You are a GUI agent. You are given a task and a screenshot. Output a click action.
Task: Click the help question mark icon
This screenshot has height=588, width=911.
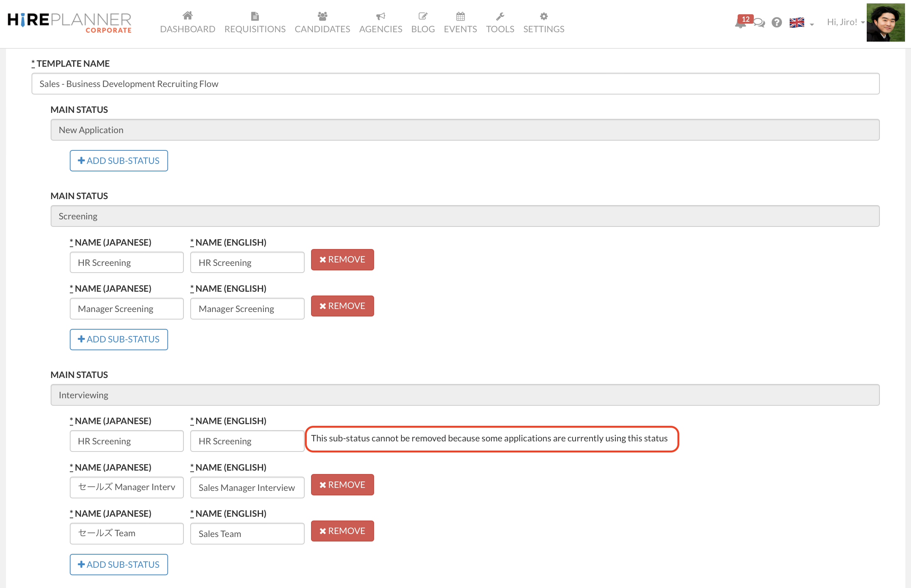[777, 22]
